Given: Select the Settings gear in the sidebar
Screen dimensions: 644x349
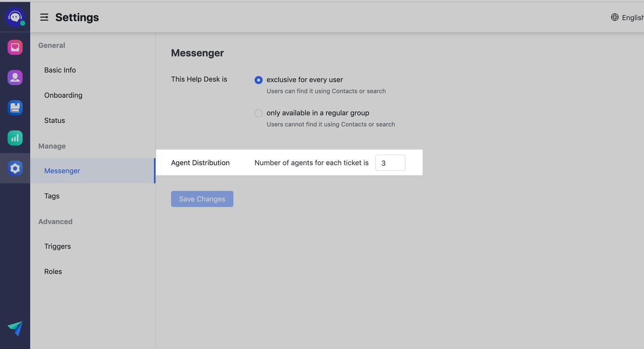Looking at the screenshot, I should click(x=14, y=168).
